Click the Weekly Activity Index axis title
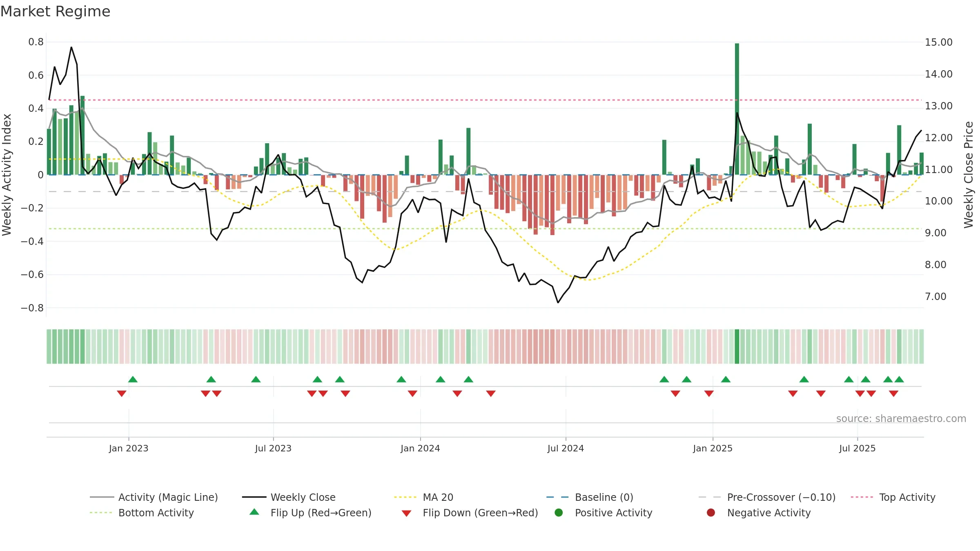980x551 pixels. click(x=7, y=175)
